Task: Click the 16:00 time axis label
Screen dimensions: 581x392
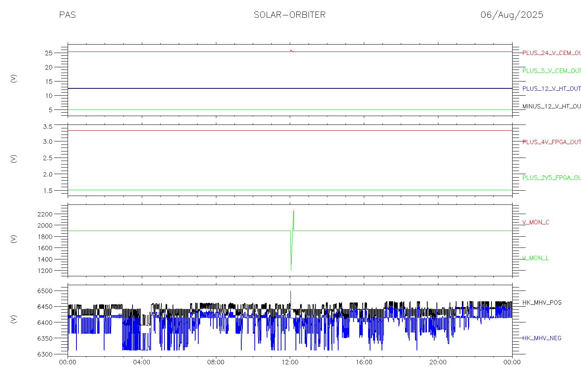Action: 364,362
